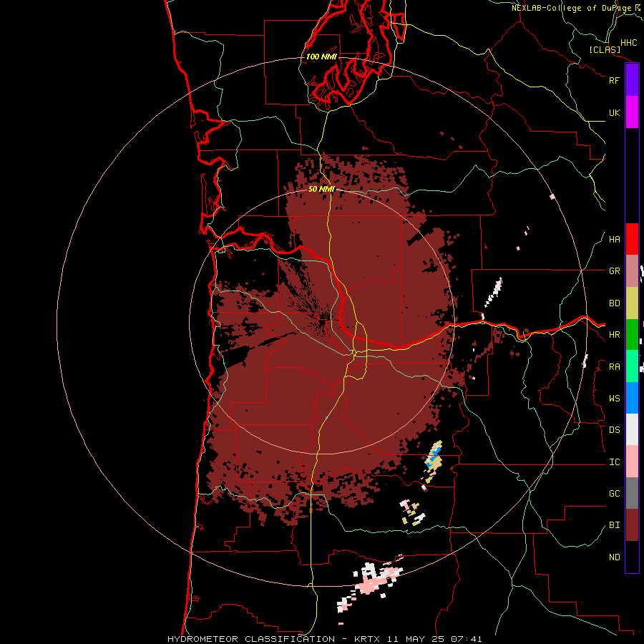Click the ND black legend swatch
The width and height of the screenshot is (644, 644).
pyautogui.click(x=632, y=557)
